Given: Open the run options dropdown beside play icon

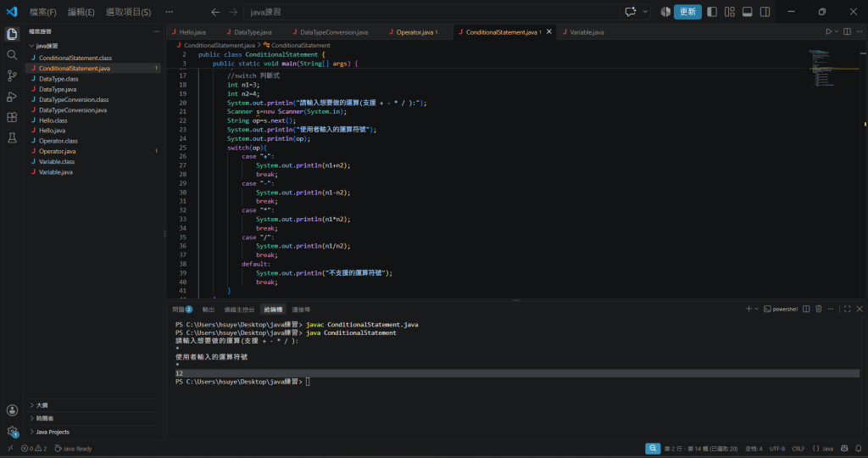Looking at the screenshot, I should pyautogui.click(x=837, y=31).
